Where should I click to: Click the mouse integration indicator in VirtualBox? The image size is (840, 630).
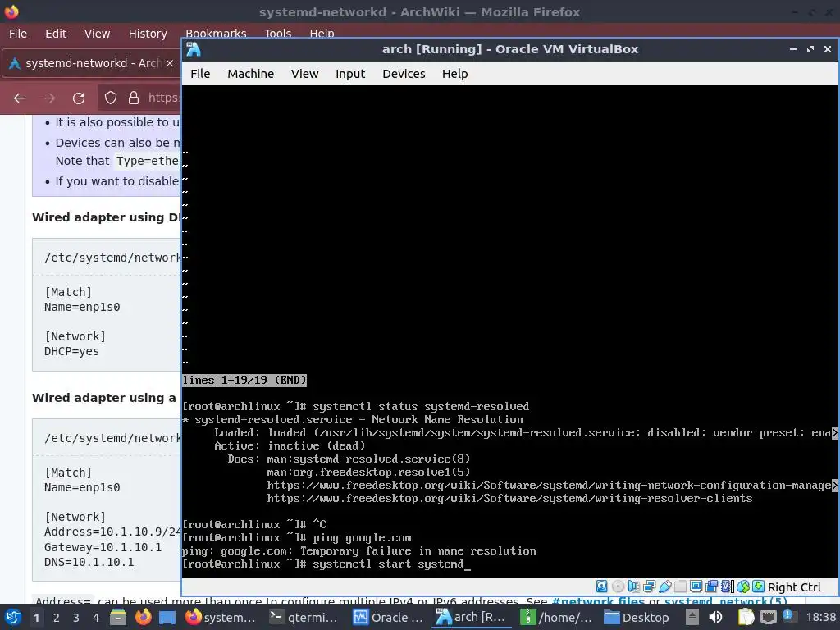[x=743, y=586]
